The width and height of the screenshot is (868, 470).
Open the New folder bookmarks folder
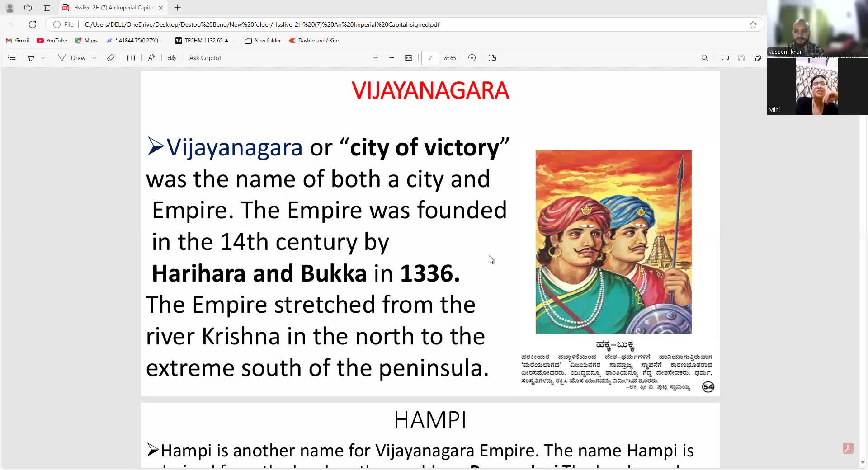point(263,41)
